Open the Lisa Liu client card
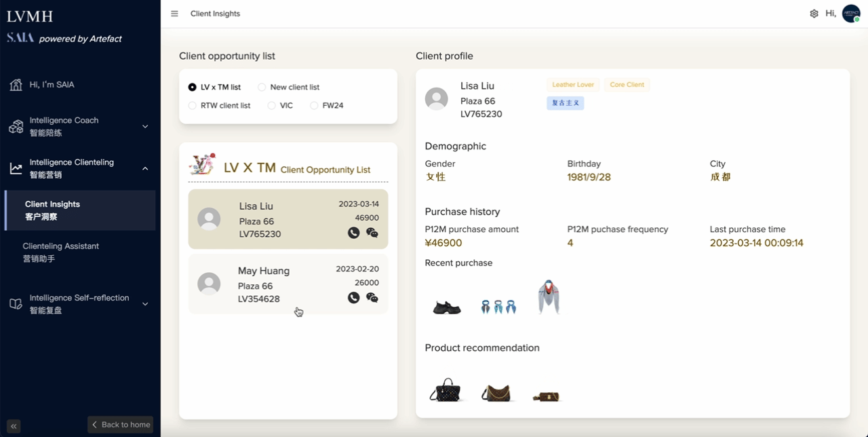The height and width of the screenshot is (437, 868). [288, 219]
